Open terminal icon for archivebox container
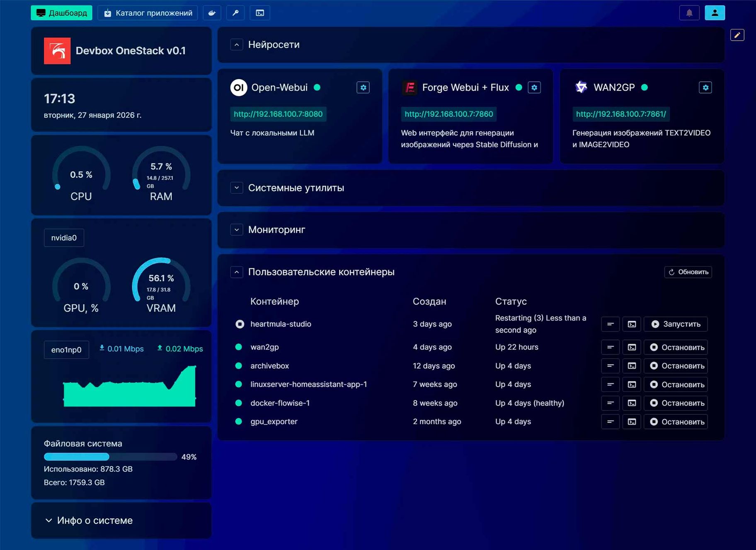 [x=632, y=366]
